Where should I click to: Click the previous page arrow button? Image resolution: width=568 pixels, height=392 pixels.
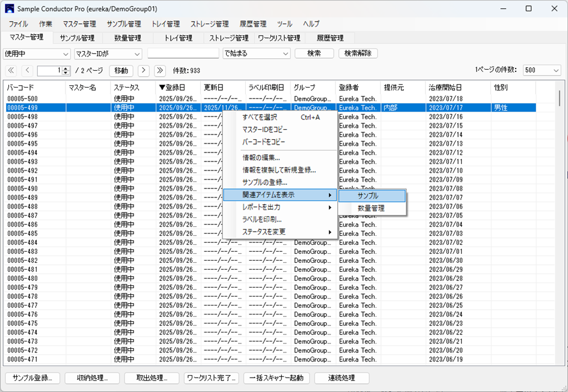pos(26,71)
